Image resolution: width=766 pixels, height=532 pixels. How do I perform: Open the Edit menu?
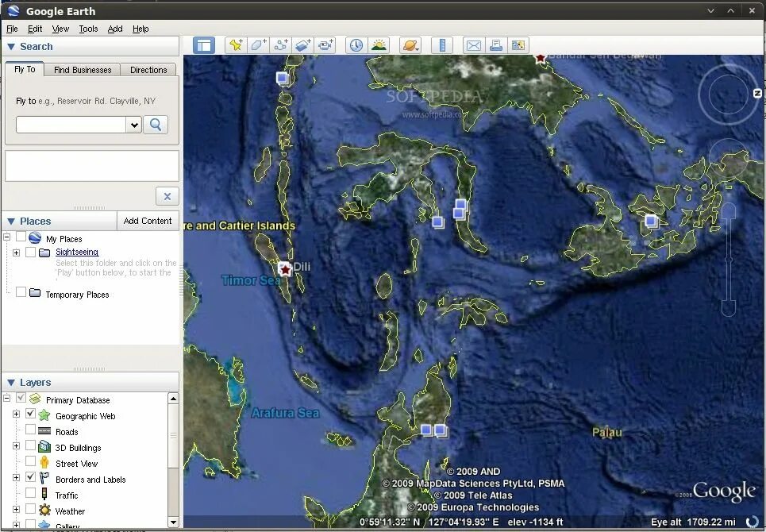[x=35, y=29]
